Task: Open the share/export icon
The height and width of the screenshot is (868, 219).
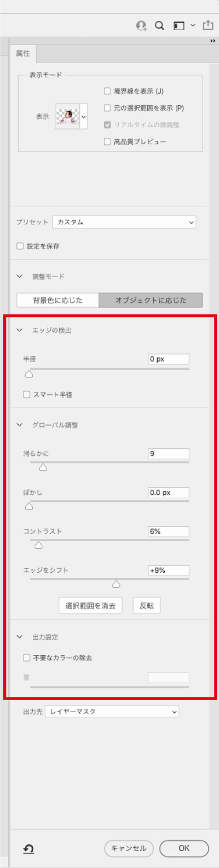Action: [x=208, y=25]
